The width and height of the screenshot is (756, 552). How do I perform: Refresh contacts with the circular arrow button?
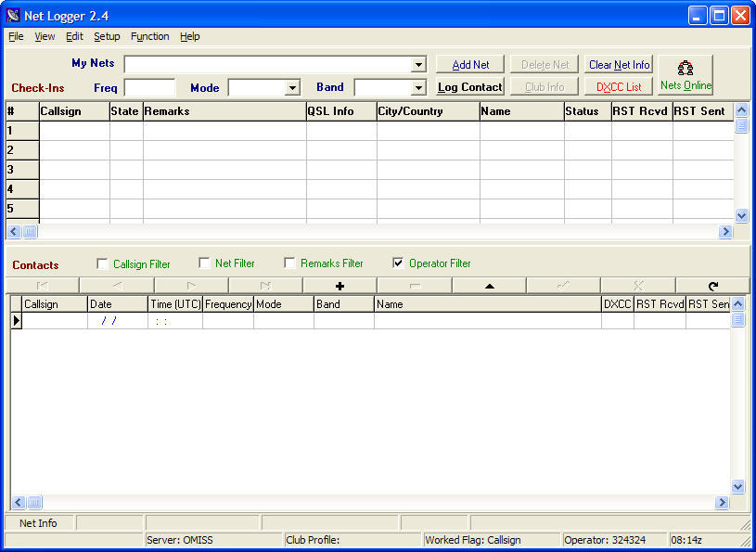[x=713, y=286]
